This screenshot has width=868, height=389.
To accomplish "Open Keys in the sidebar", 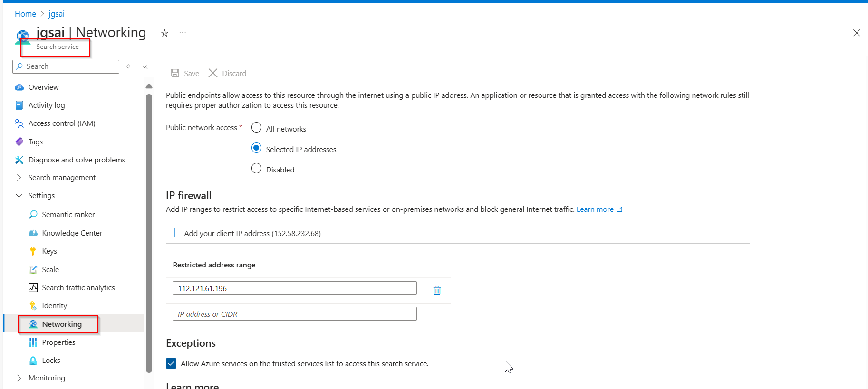I will [x=49, y=251].
